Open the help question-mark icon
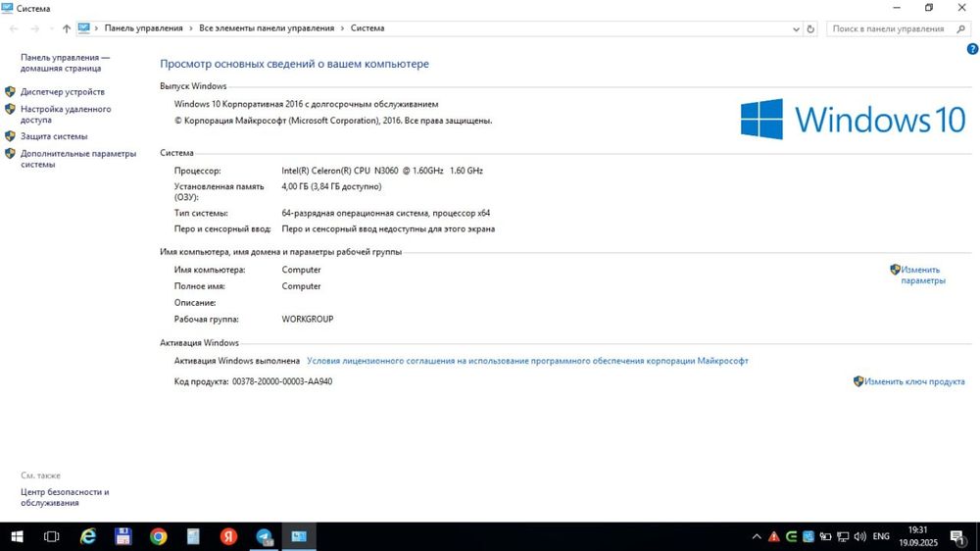Viewport: 980px width, 551px height. (x=972, y=49)
